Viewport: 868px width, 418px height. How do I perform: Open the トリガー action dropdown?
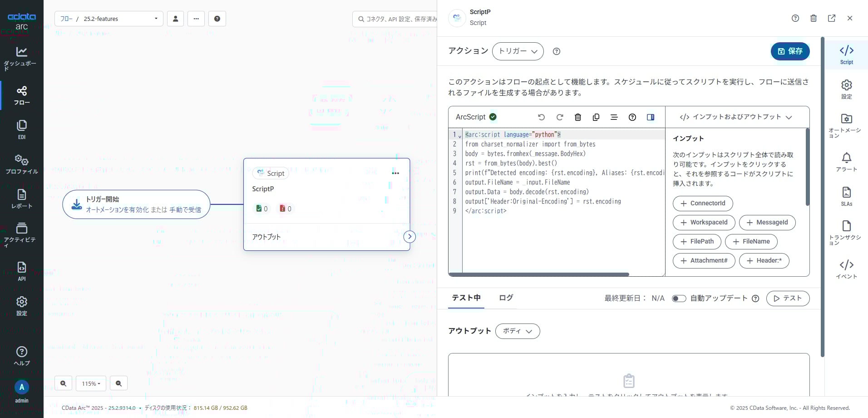point(517,51)
